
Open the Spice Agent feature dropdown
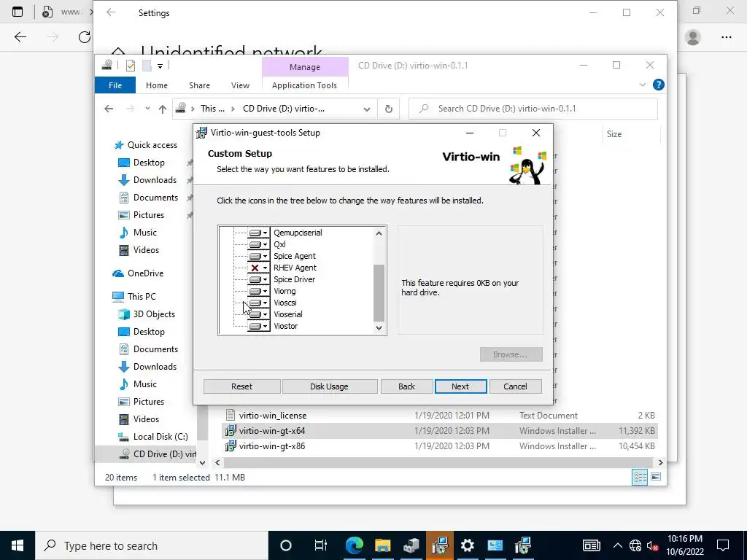point(258,256)
